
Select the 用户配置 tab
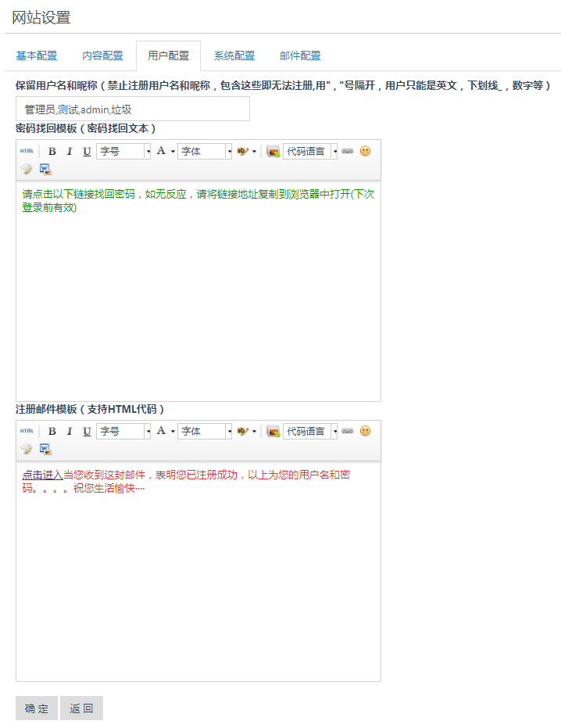pyautogui.click(x=169, y=56)
